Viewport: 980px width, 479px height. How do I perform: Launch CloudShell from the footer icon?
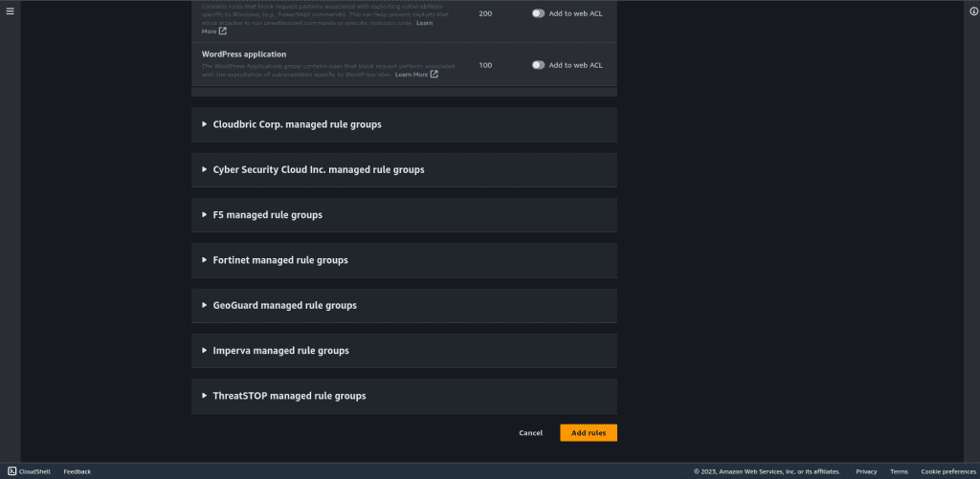[11, 471]
